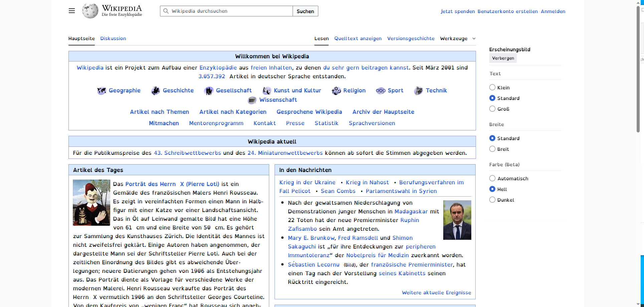Open the hamburger navigation menu

(x=71, y=11)
